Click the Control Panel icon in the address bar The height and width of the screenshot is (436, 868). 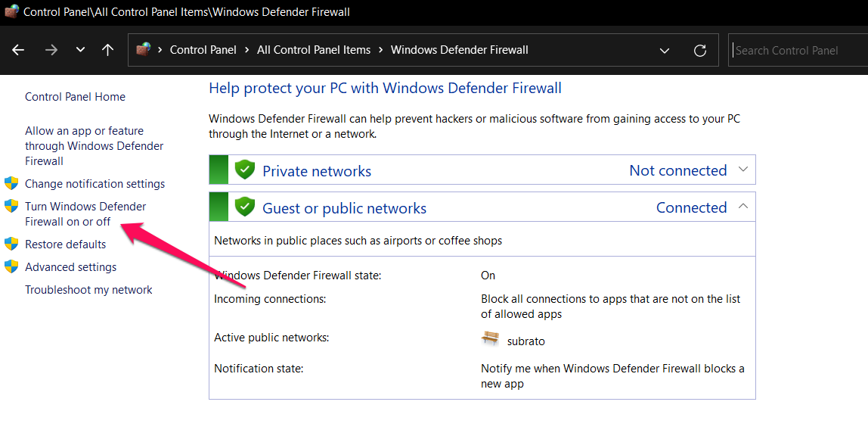click(x=144, y=50)
